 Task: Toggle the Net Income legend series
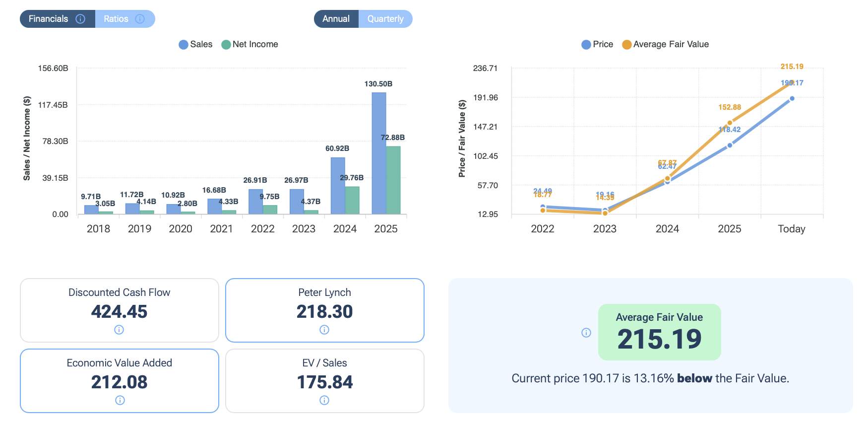tap(249, 44)
